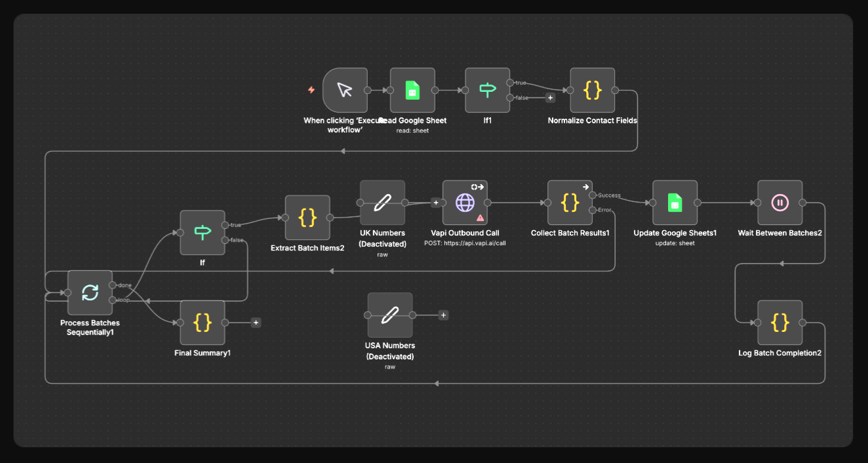The width and height of the screenshot is (868, 463).
Task: Select the Normalize Contact Fields code node
Action: 592,91
